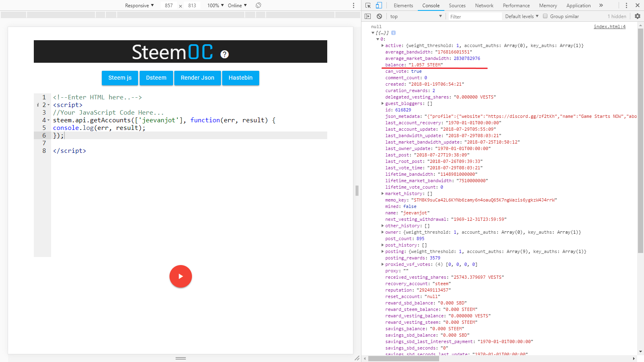Run the code with red play button

[181, 276]
